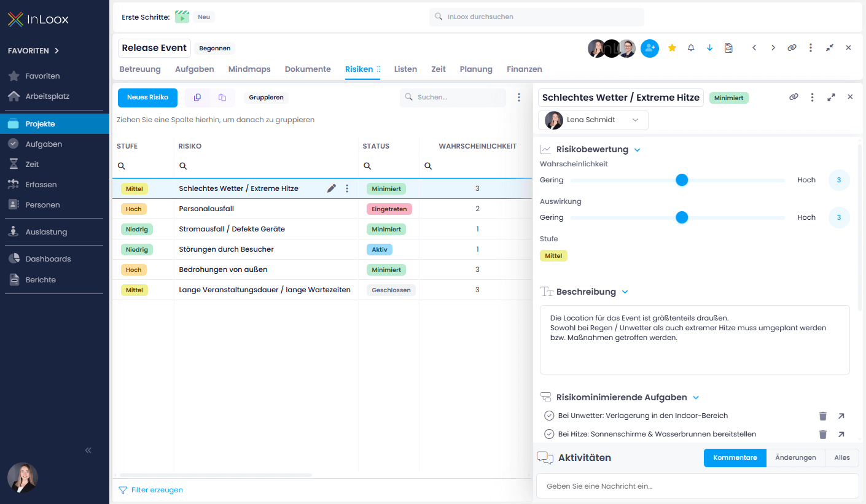Screen dimensions: 866x504
Task: Delete the 'Bei Hitze' task via trash icon
Action: (x=823, y=434)
